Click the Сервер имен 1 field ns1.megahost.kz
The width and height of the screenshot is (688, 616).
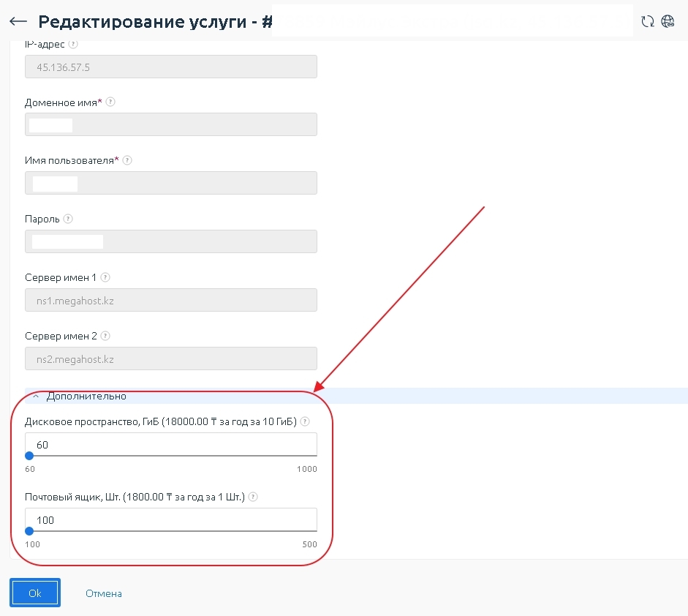click(x=171, y=300)
